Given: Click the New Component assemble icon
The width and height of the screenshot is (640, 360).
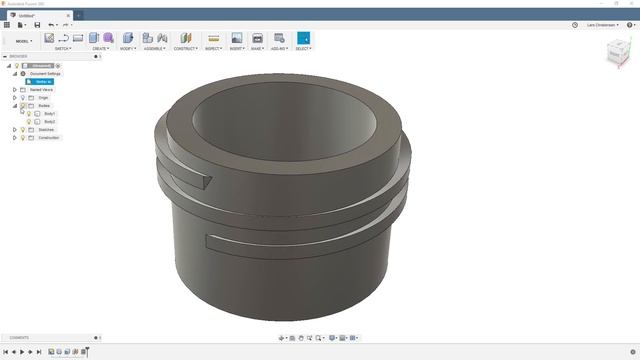Looking at the screenshot, I should pyautogui.click(x=147, y=38).
